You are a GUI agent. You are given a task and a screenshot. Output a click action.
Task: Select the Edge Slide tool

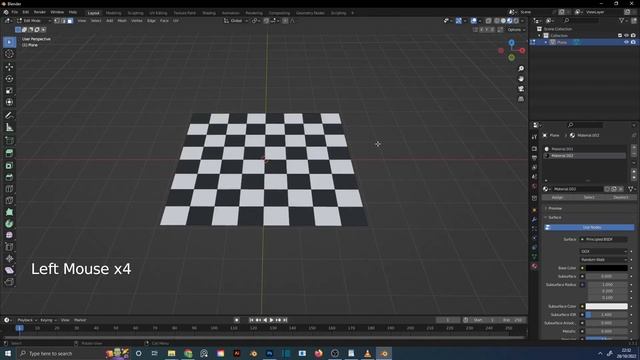point(9,247)
